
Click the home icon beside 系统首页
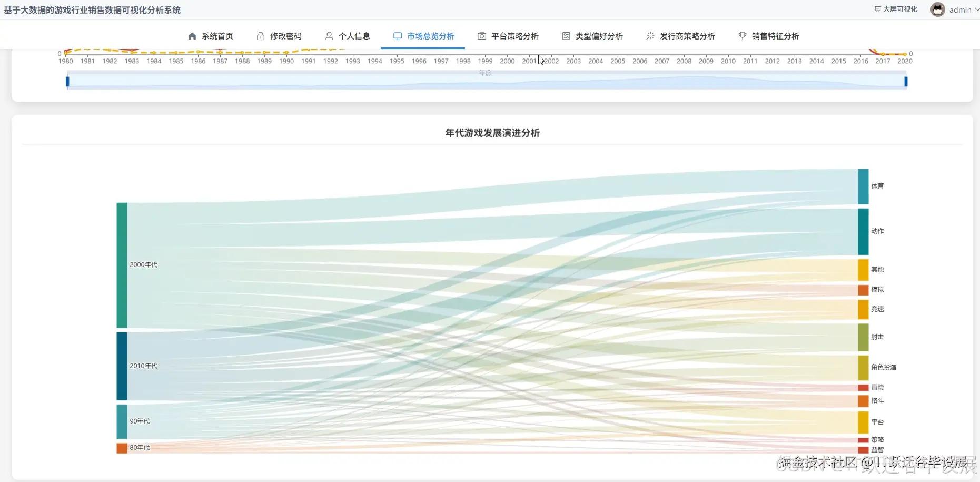[192, 36]
